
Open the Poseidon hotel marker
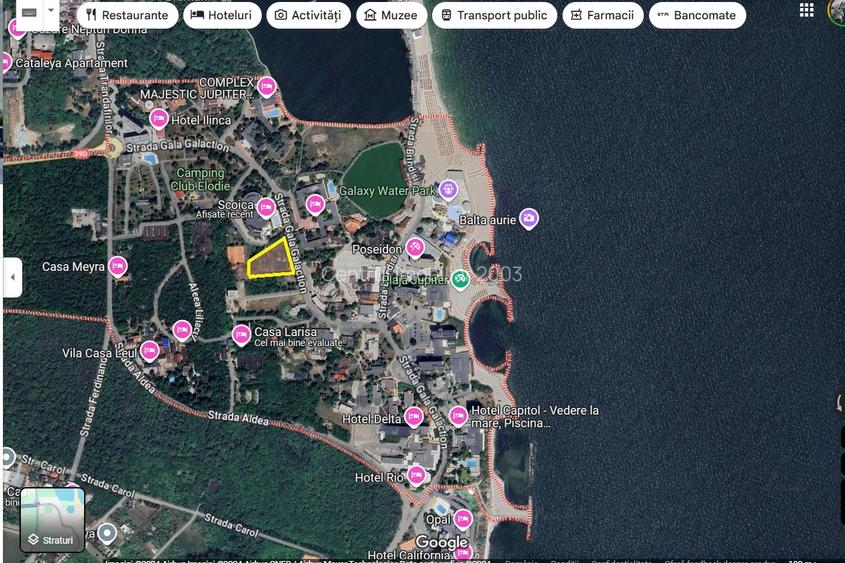click(x=415, y=247)
